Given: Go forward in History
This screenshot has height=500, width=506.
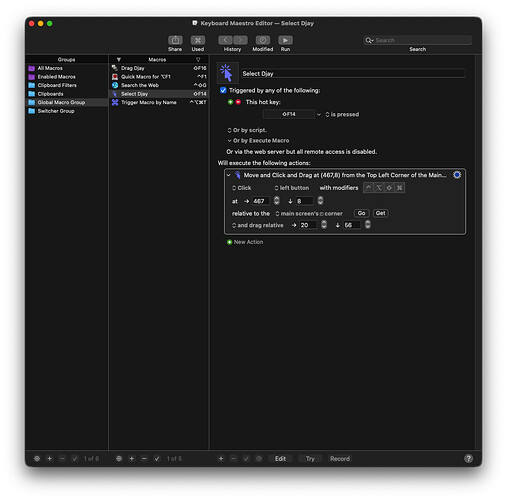Looking at the screenshot, I should click(x=240, y=40).
